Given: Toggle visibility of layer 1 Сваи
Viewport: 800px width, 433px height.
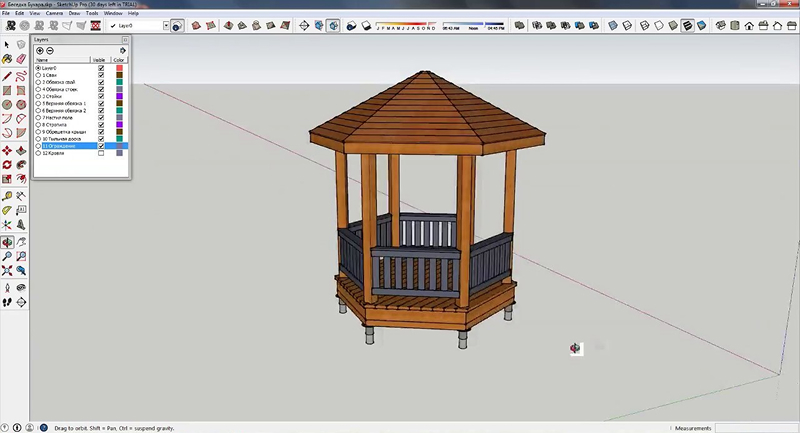Looking at the screenshot, I should (x=101, y=75).
